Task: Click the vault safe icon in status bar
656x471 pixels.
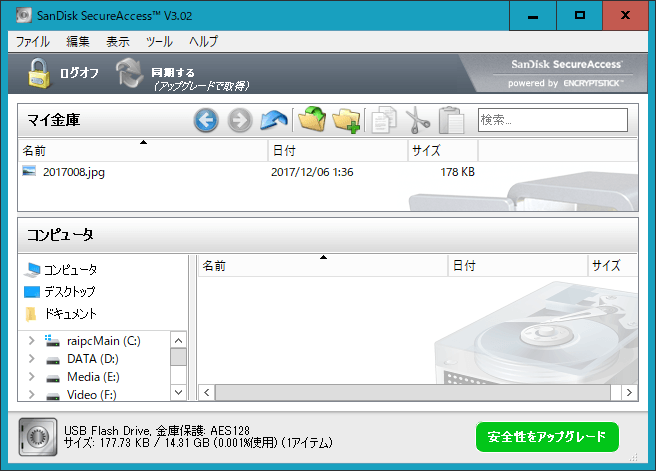Action: [x=38, y=437]
